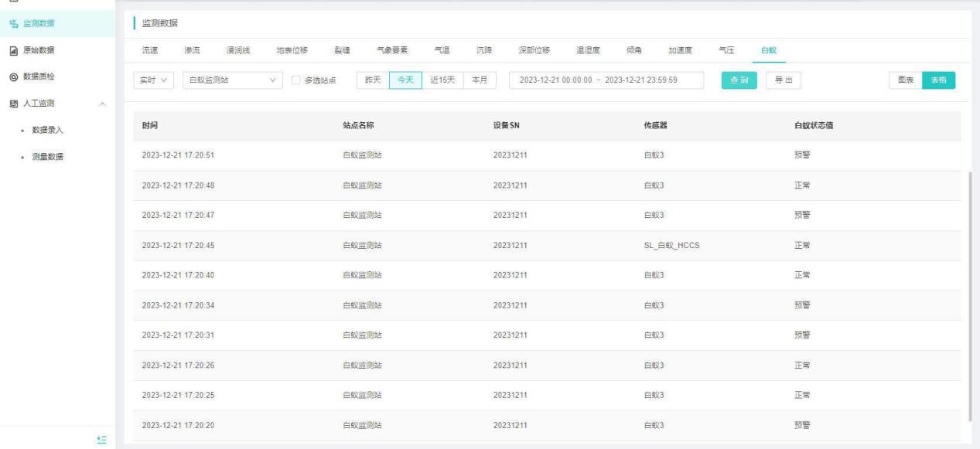Switch to the 渗流 tab

[x=191, y=50]
